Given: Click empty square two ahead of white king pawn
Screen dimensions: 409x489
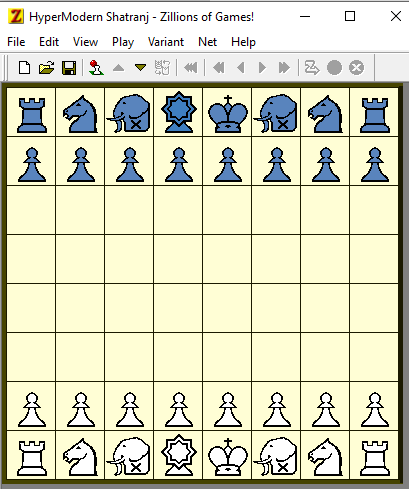Looking at the screenshot, I should (x=227, y=308).
